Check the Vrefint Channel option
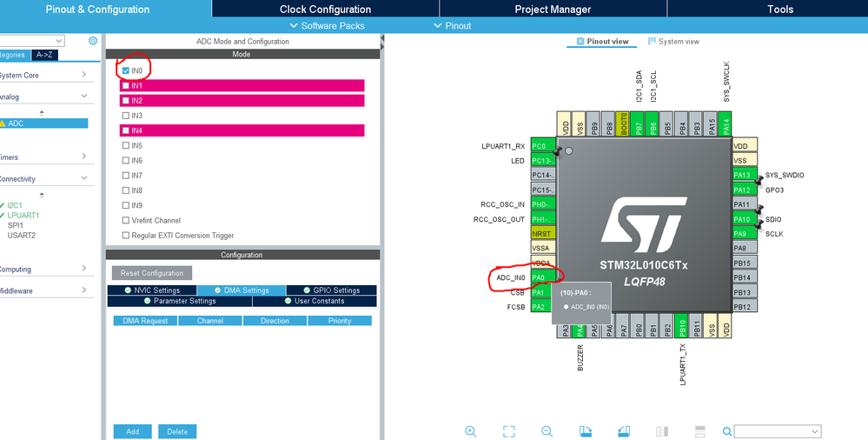The height and width of the screenshot is (440, 868). pyautogui.click(x=126, y=220)
